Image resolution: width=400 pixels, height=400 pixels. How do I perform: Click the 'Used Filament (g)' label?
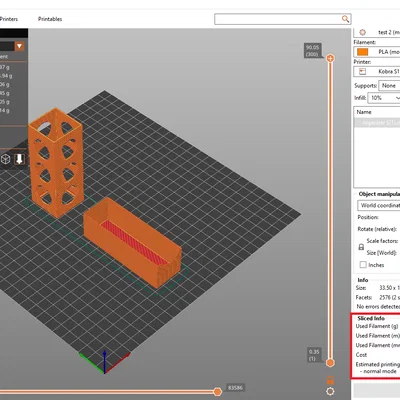click(x=377, y=326)
